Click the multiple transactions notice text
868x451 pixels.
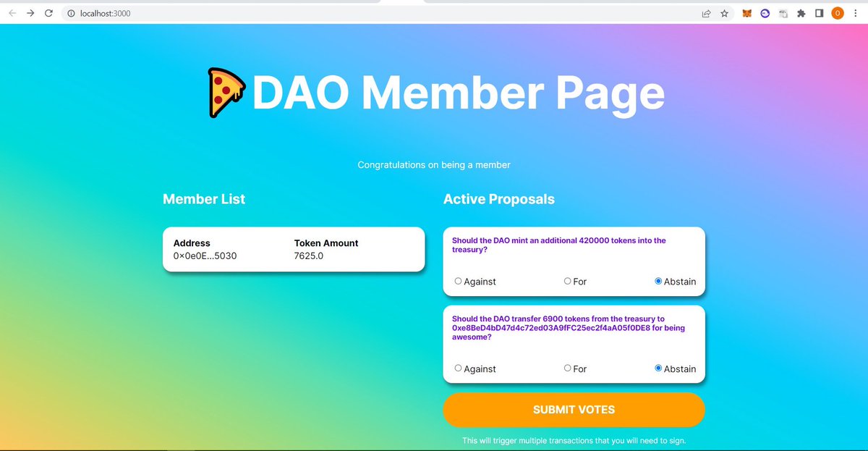coord(574,440)
